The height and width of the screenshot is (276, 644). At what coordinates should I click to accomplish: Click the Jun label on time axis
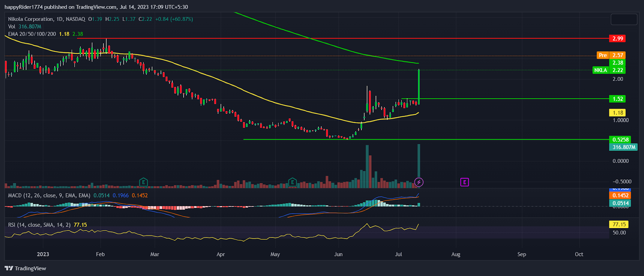click(x=338, y=254)
